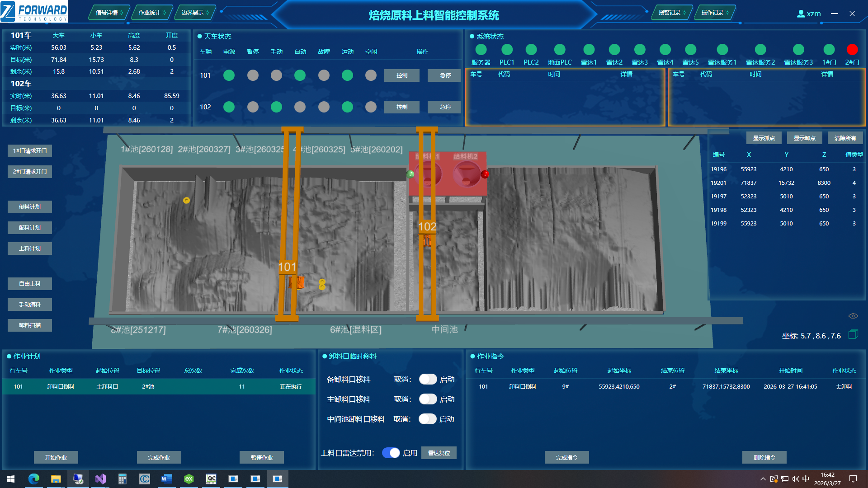The width and height of the screenshot is (868, 488).
Task: Open Microsoft Edge from the taskbar
Action: [x=34, y=479]
